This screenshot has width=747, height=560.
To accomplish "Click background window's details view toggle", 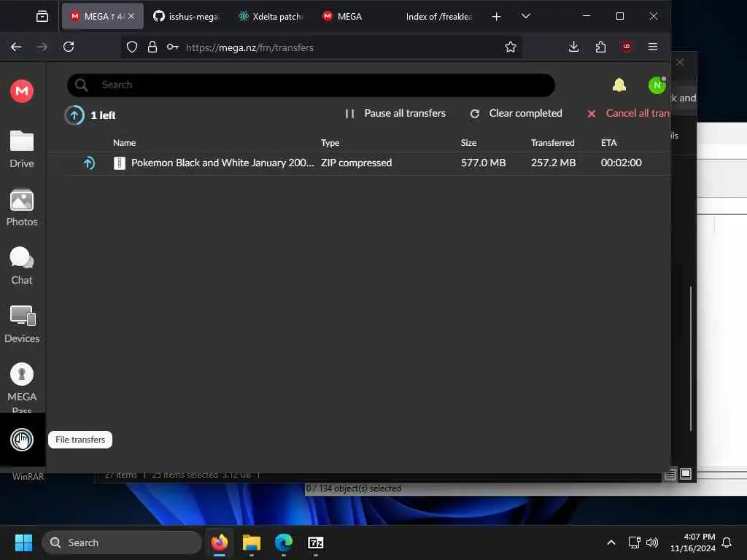I will (x=670, y=474).
